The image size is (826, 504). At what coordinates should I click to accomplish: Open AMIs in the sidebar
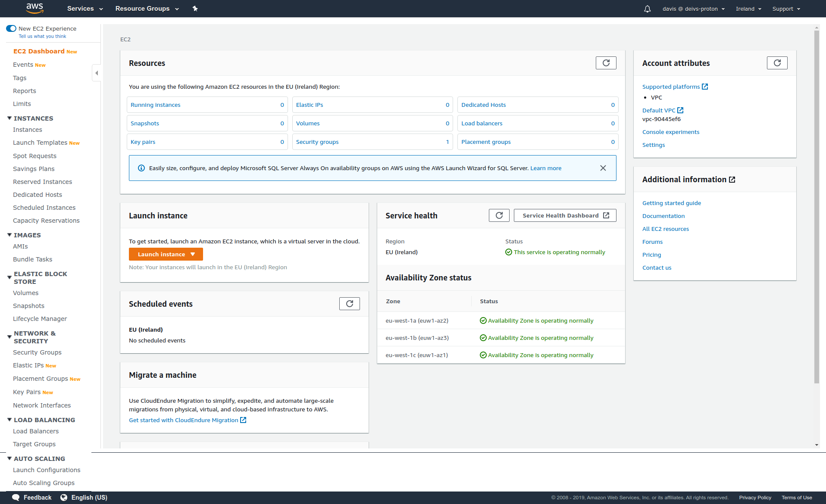pyautogui.click(x=20, y=246)
